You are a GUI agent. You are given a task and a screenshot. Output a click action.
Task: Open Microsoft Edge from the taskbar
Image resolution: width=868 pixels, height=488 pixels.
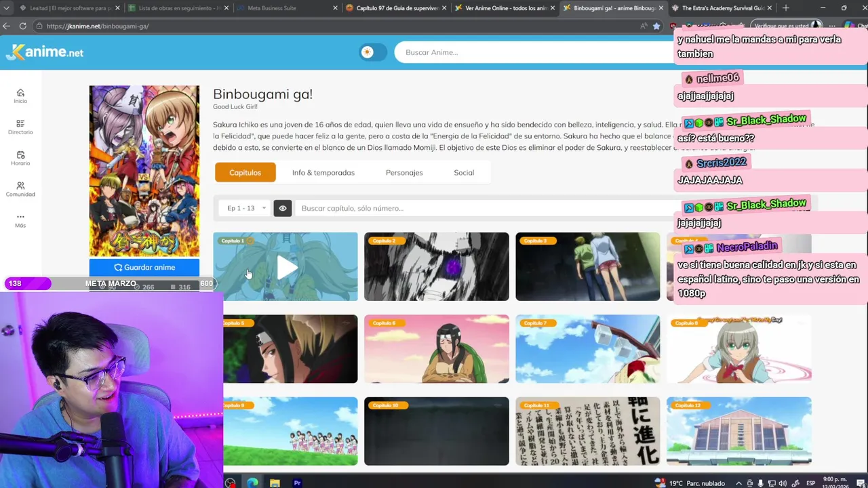point(252,483)
